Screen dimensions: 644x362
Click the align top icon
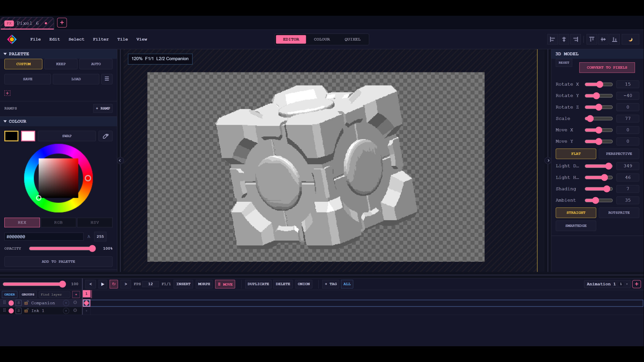coord(592,39)
